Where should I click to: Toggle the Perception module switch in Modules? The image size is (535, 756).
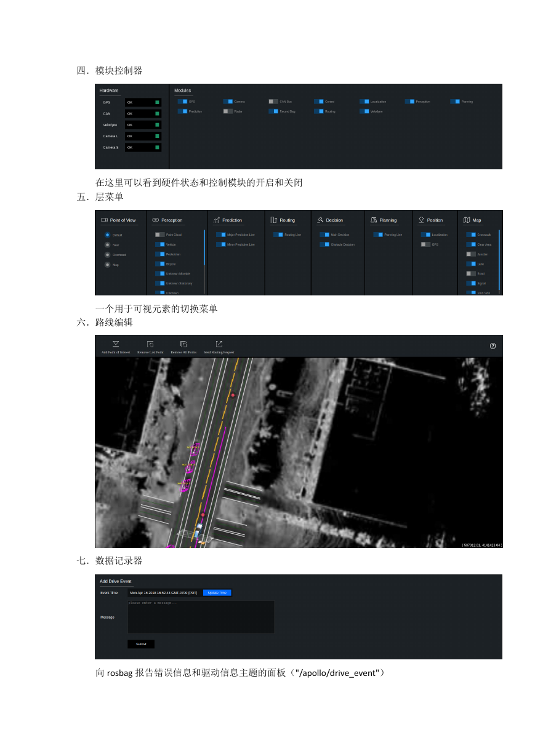[410, 101]
